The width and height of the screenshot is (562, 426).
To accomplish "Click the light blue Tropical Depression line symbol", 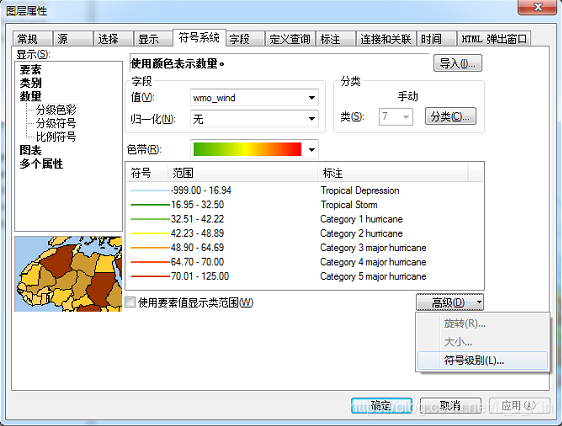I will click(x=150, y=191).
